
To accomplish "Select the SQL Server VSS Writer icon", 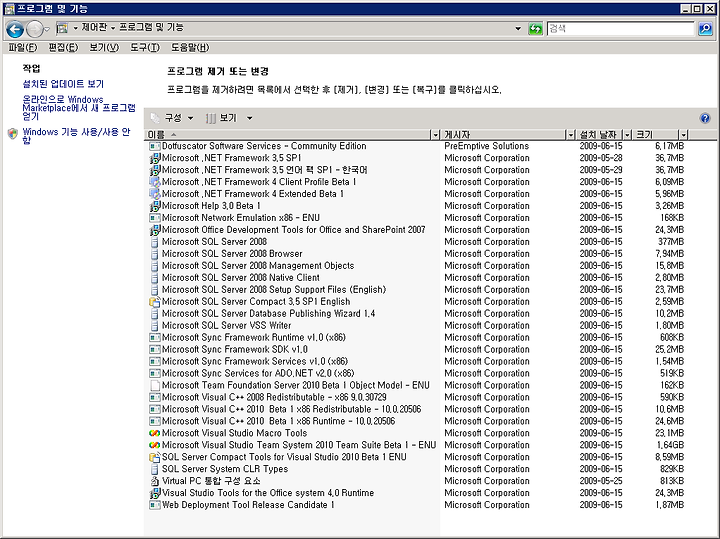I will pyautogui.click(x=155, y=326).
